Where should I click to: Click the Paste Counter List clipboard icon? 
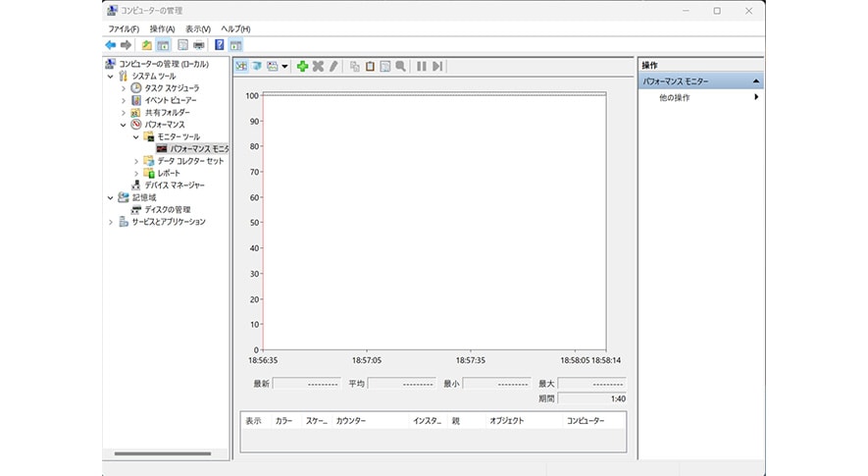(370, 67)
